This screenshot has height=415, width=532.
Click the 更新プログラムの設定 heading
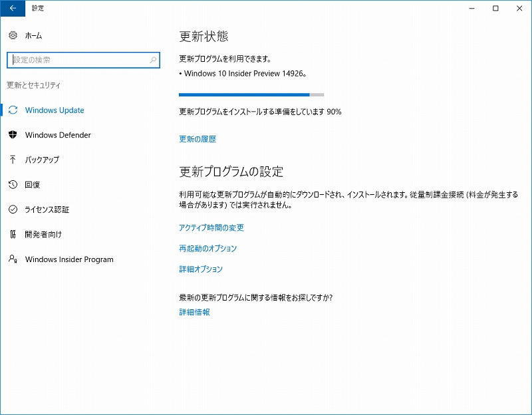tap(231, 172)
